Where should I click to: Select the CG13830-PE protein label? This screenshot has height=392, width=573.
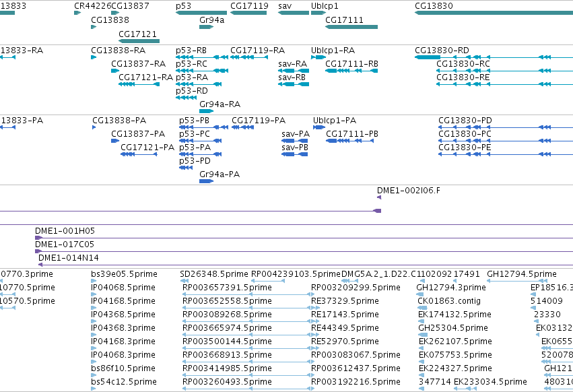point(465,148)
